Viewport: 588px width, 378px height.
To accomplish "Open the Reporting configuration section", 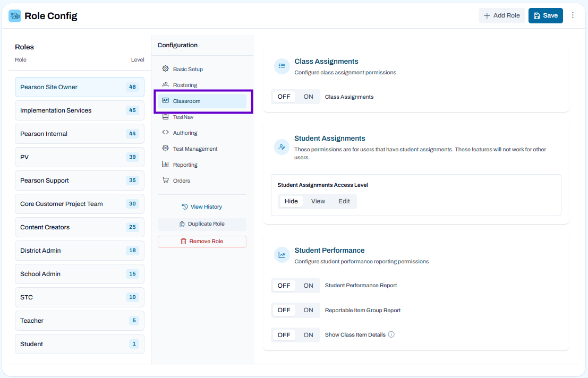I will 202,165.
